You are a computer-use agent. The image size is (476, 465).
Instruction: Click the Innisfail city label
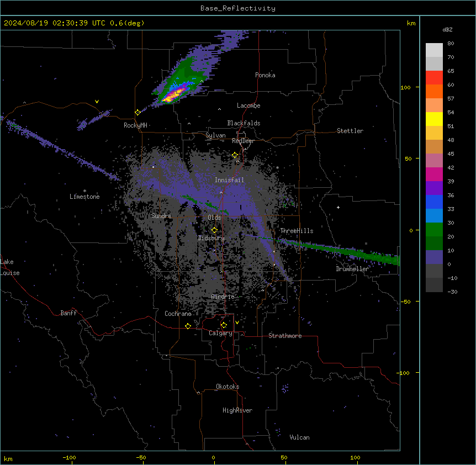point(229,180)
